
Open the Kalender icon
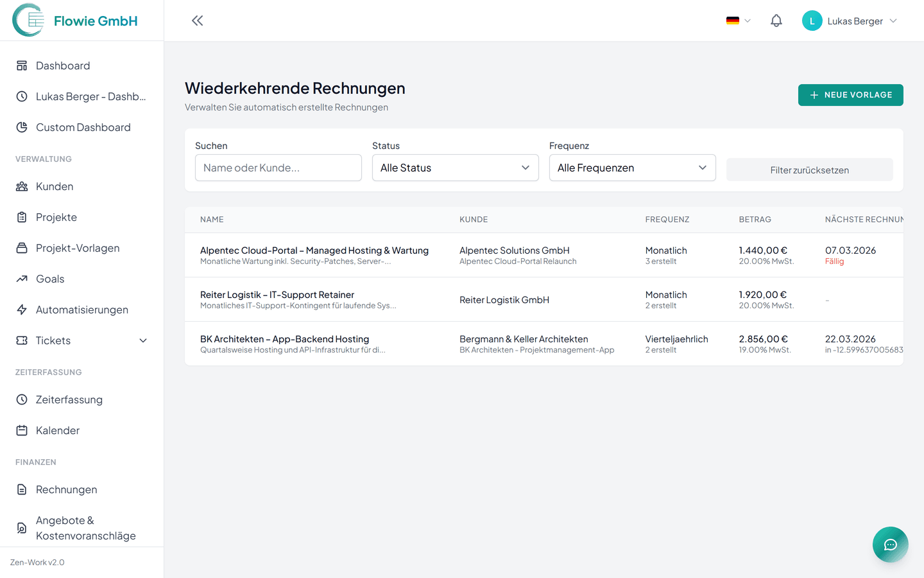(21, 430)
